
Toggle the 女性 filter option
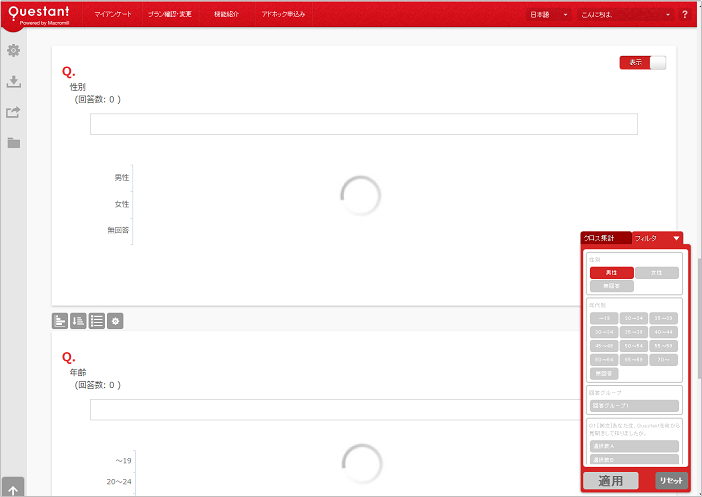pos(656,272)
